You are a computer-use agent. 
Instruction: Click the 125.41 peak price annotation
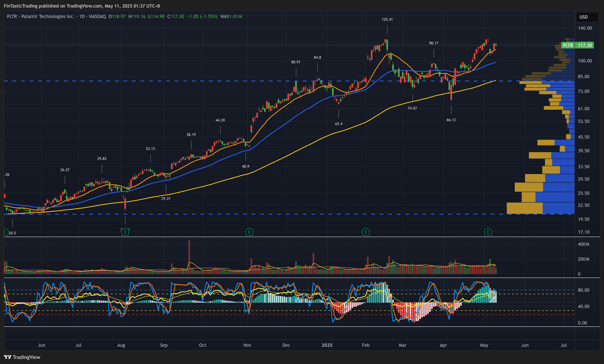click(x=387, y=19)
